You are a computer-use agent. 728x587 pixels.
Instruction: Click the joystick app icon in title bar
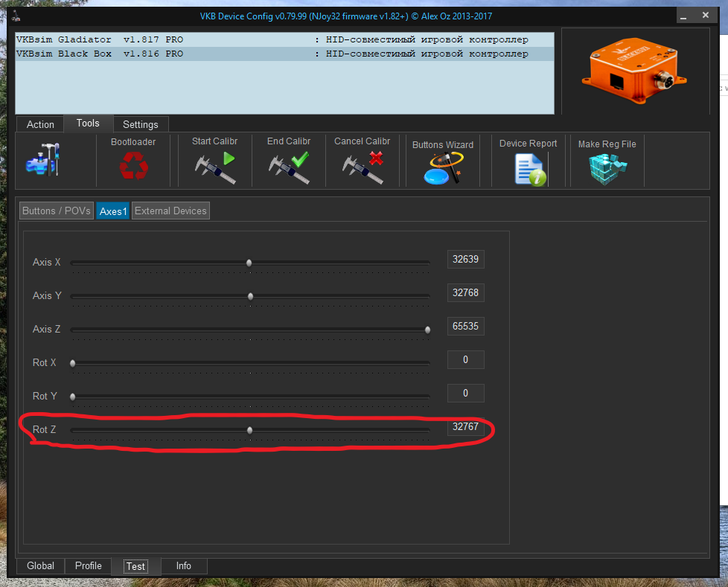pos(16,16)
